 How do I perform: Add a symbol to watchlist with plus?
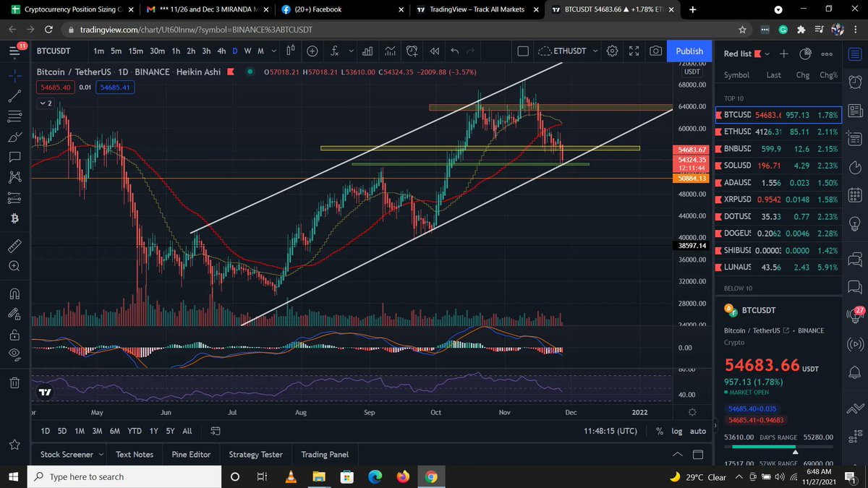tap(784, 53)
